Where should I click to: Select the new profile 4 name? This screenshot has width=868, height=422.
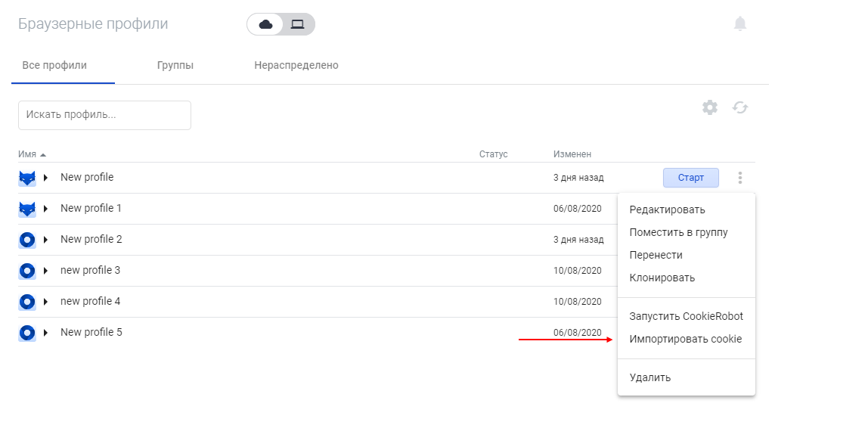(90, 301)
